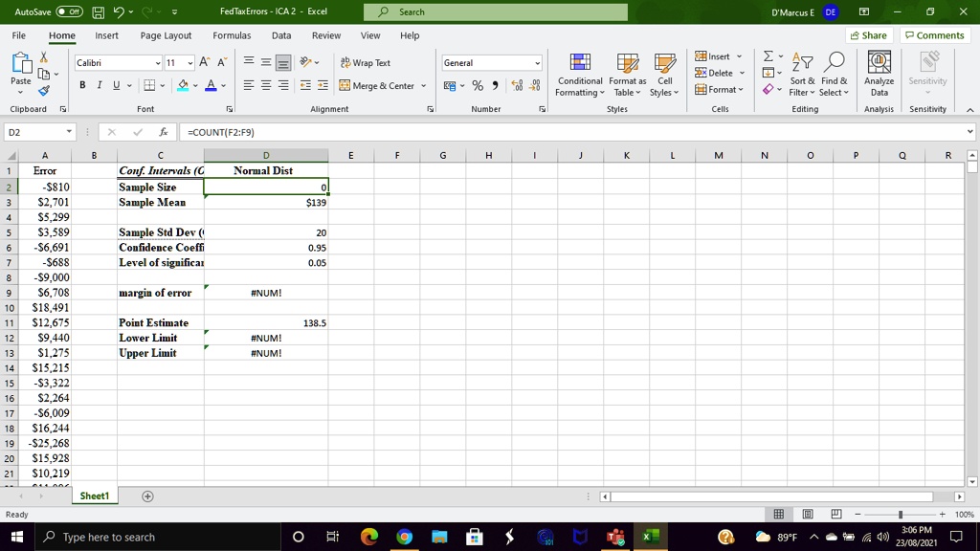980x551 pixels.
Task: Select the Sheet1 tab
Action: tap(94, 496)
